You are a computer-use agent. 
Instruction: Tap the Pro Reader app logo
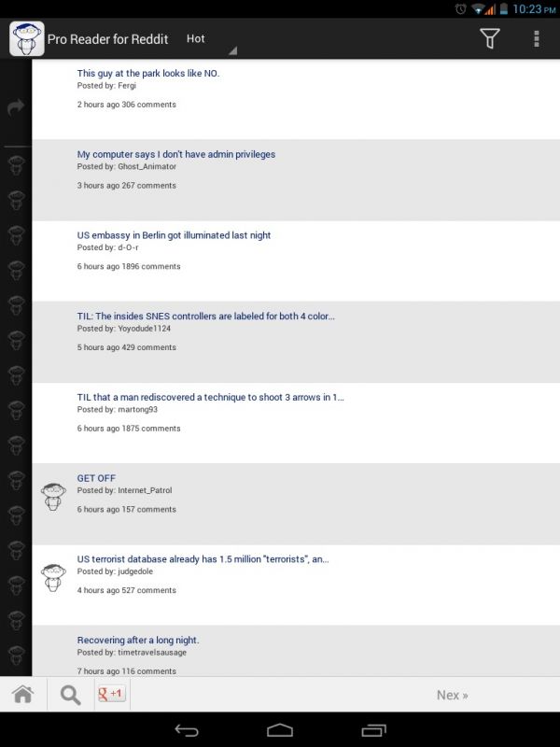pyautogui.click(x=27, y=38)
